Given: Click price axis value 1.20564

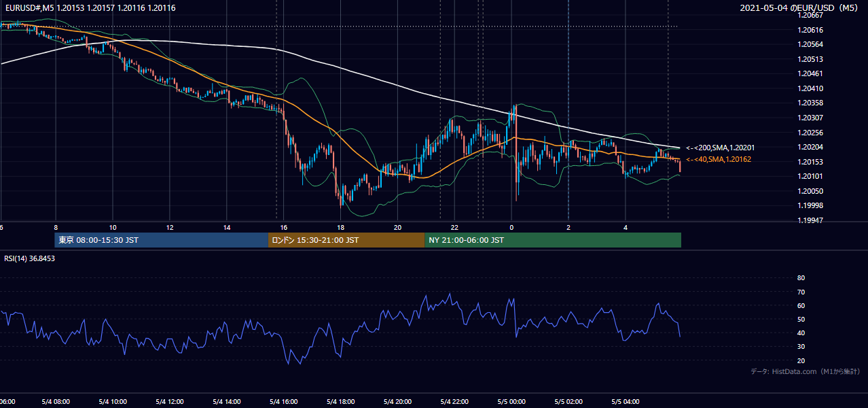Looking at the screenshot, I should (812, 44).
